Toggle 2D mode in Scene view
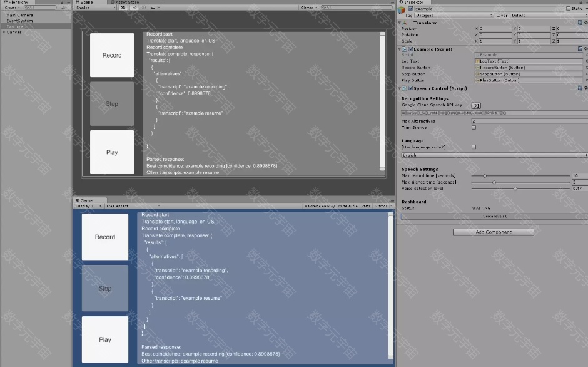Image resolution: width=588 pixels, height=367 pixels. [x=123, y=8]
